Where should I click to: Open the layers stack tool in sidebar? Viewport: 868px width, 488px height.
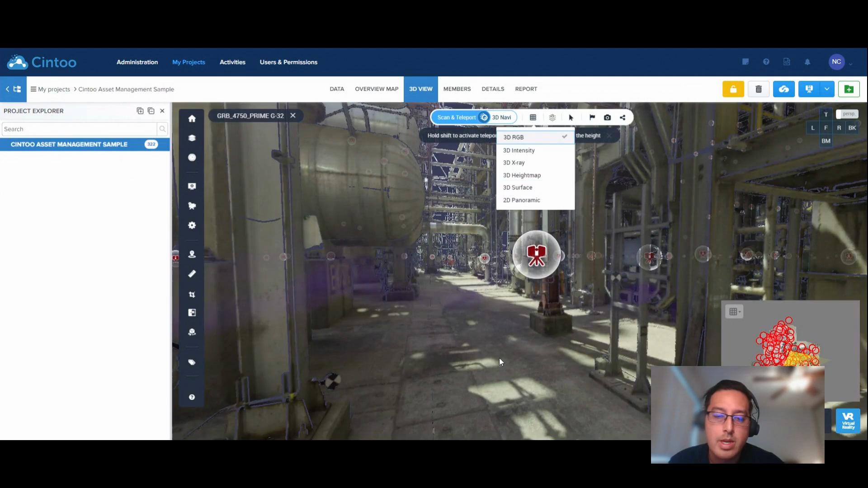pyautogui.click(x=192, y=138)
